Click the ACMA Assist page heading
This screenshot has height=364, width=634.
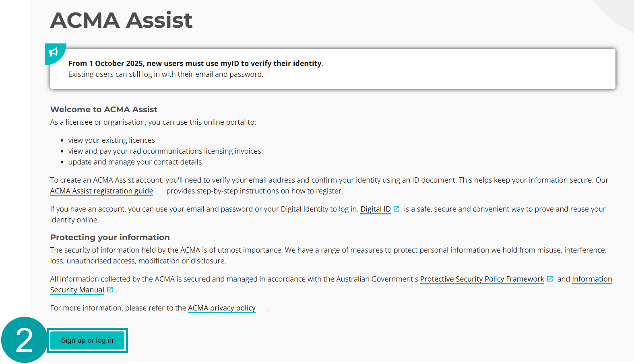point(121,20)
